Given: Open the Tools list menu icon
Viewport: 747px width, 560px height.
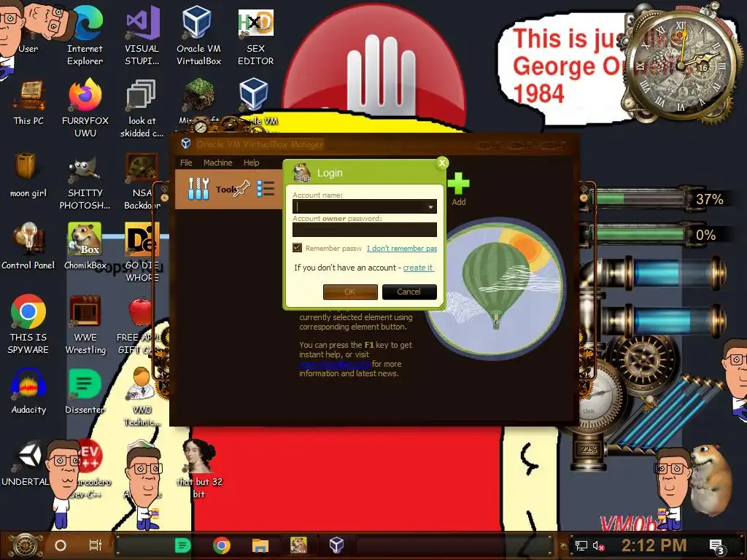Looking at the screenshot, I should [x=266, y=189].
